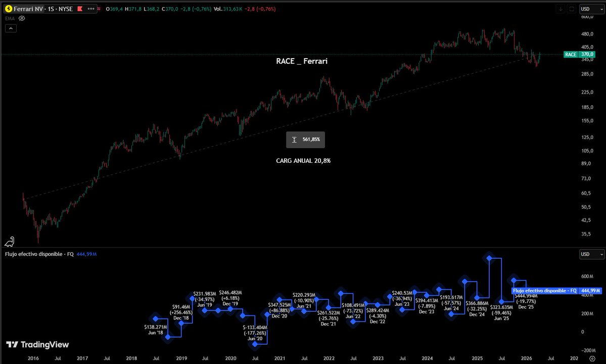
Task: Click the red flag icon beside NYSE
Action: [80, 9]
